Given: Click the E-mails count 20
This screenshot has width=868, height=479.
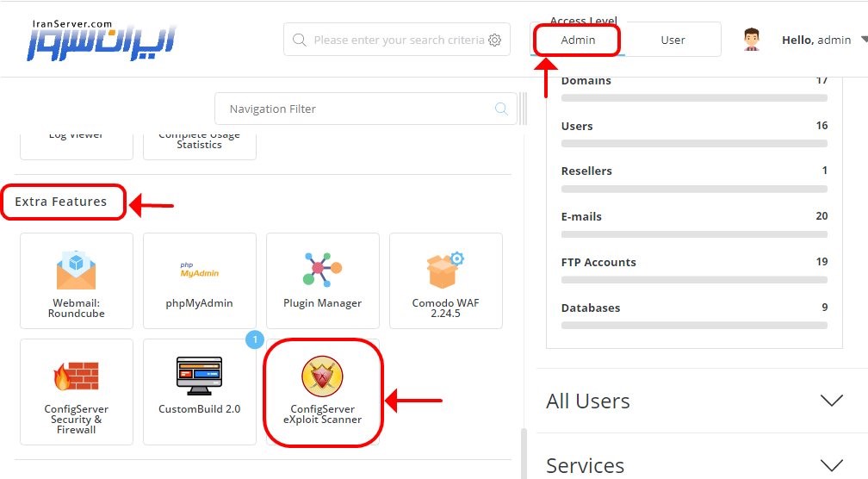Looking at the screenshot, I should pos(822,216).
